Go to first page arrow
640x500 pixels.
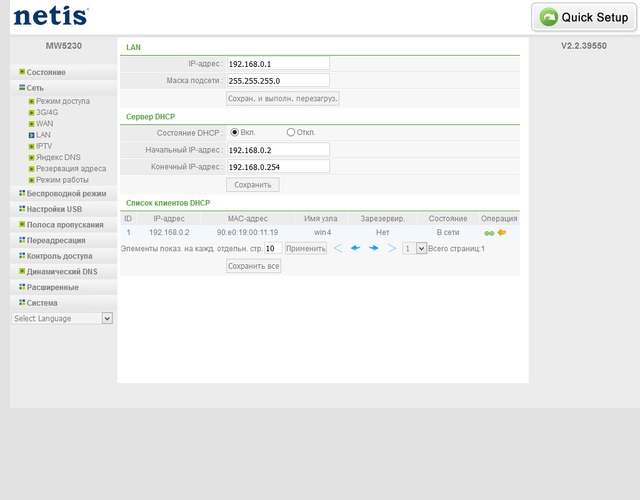pyautogui.click(x=338, y=248)
